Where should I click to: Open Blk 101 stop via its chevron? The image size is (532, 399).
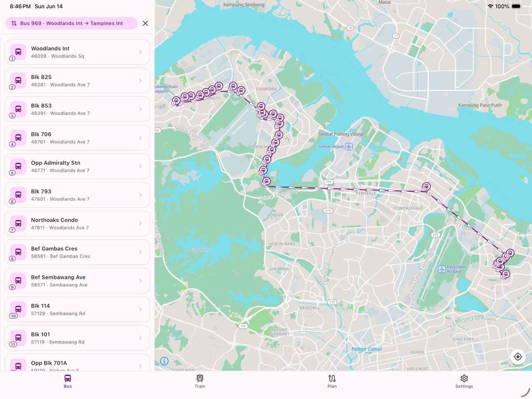click(140, 338)
